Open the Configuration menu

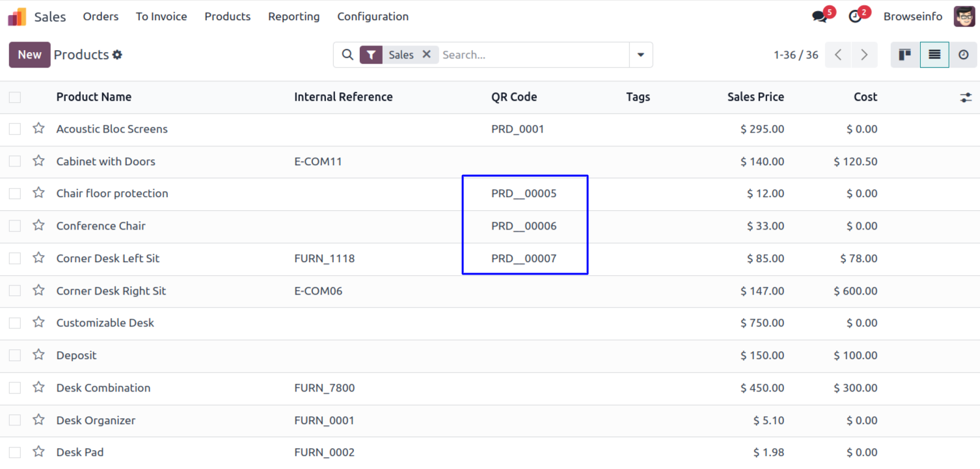(373, 17)
